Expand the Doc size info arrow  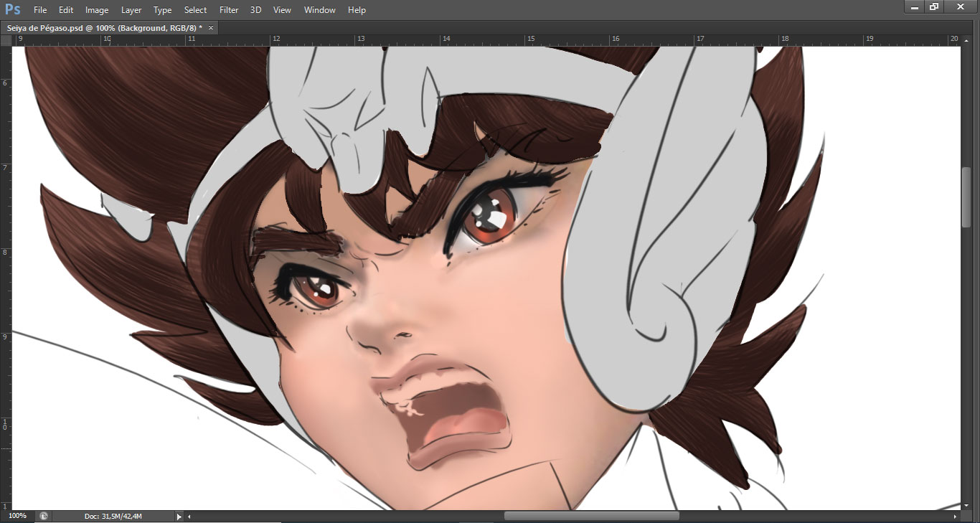click(179, 516)
